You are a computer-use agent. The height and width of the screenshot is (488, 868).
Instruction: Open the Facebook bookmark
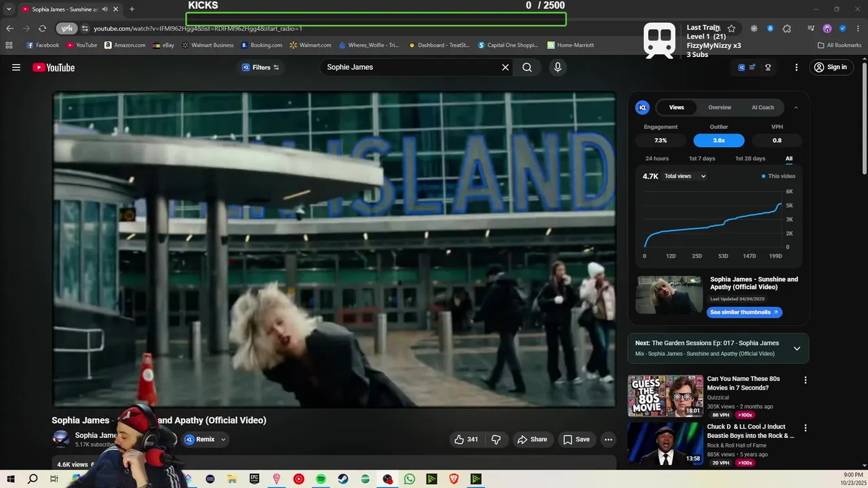point(43,45)
